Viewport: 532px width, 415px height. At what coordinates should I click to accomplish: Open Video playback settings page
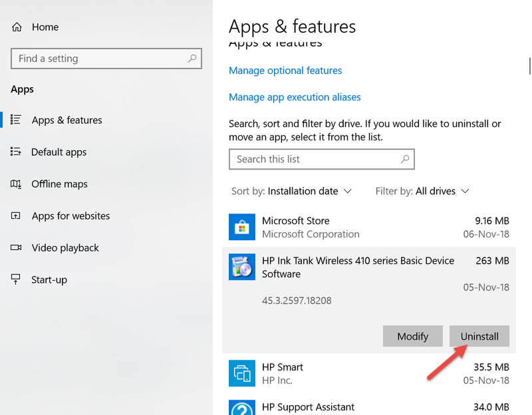tap(65, 247)
